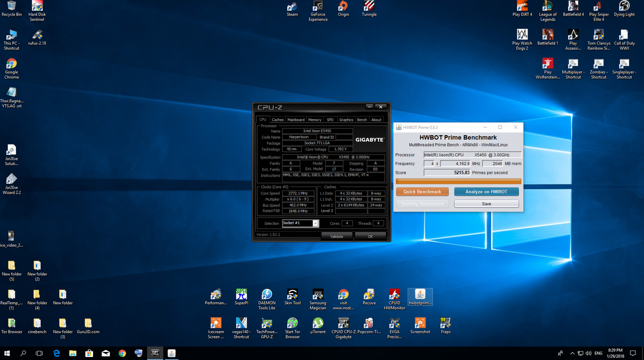The width and height of the screenshot is (644, 360).
Task: Select the Battlefield 1 desktop icon
Action: point(548,38)
